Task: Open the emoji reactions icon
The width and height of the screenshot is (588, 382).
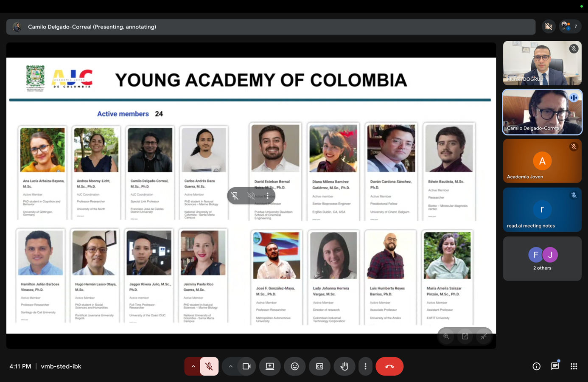Action: click(294, 366)
